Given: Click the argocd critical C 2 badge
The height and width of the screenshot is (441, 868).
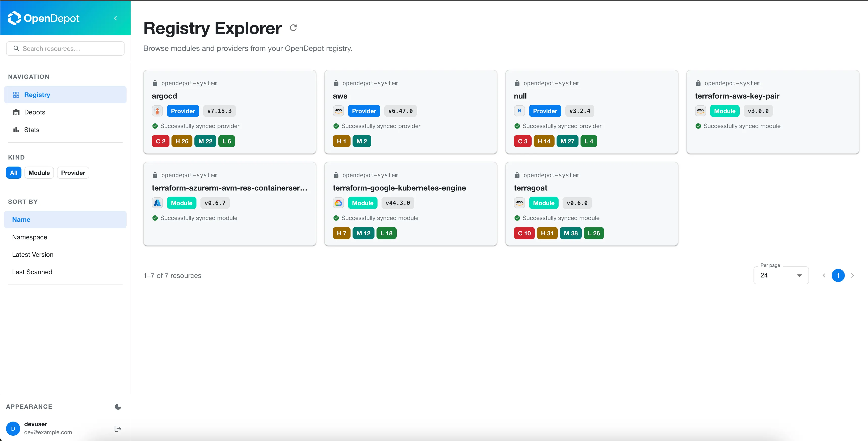Looking at the screenshot, I should pyautogui.click(x=161, y=141).
